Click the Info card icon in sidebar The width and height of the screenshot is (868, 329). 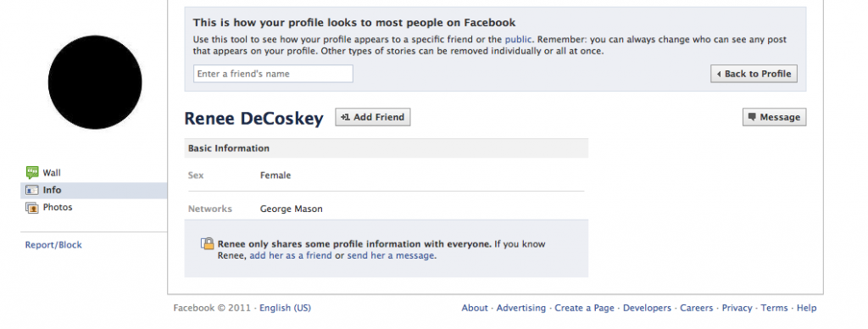point(32,190)
